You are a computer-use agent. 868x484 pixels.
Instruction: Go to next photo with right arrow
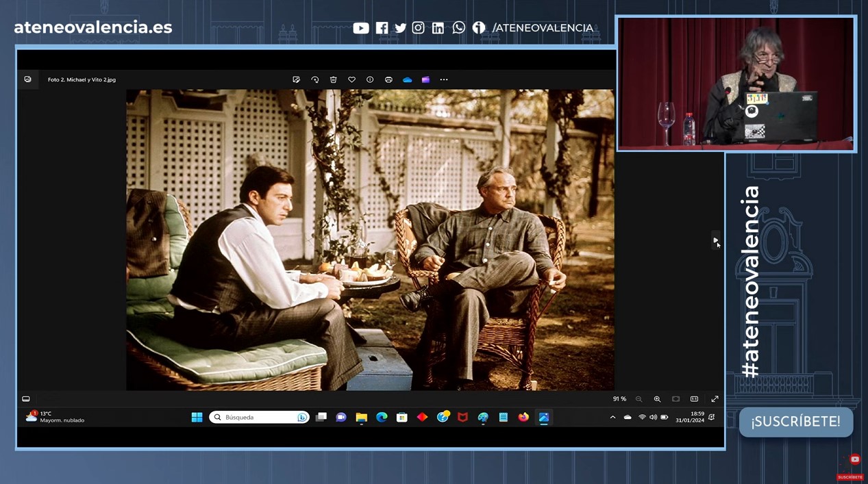click(715, 240)
